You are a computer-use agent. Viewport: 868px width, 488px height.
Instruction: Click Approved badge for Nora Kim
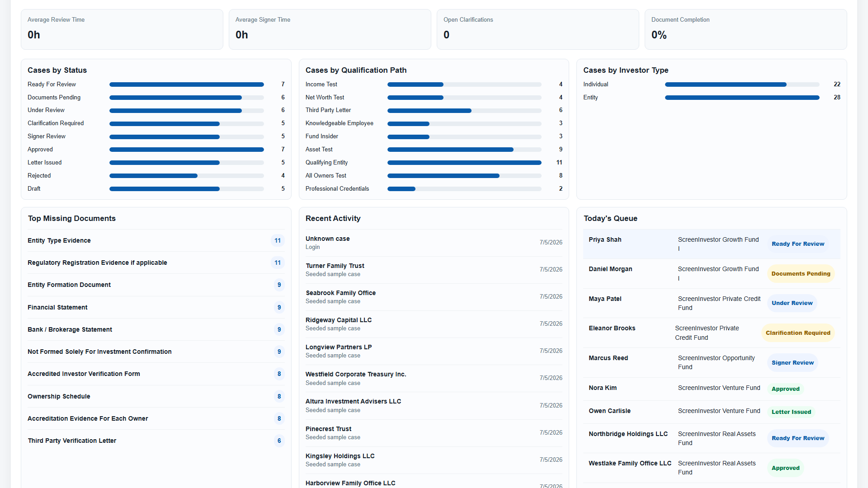[x=785, y=389]
